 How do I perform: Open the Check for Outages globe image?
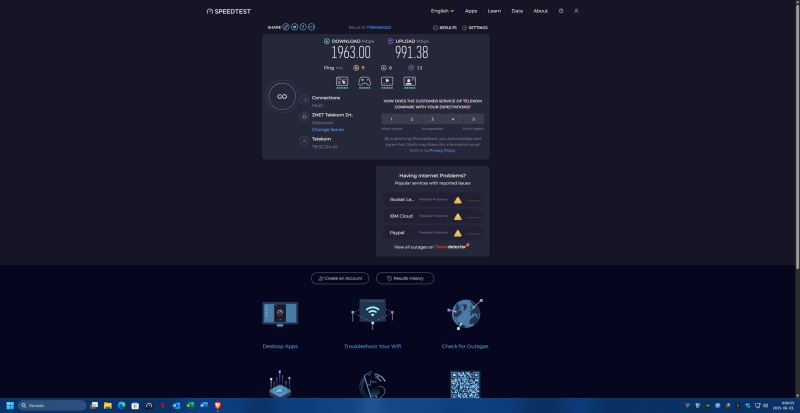(465, 314)
